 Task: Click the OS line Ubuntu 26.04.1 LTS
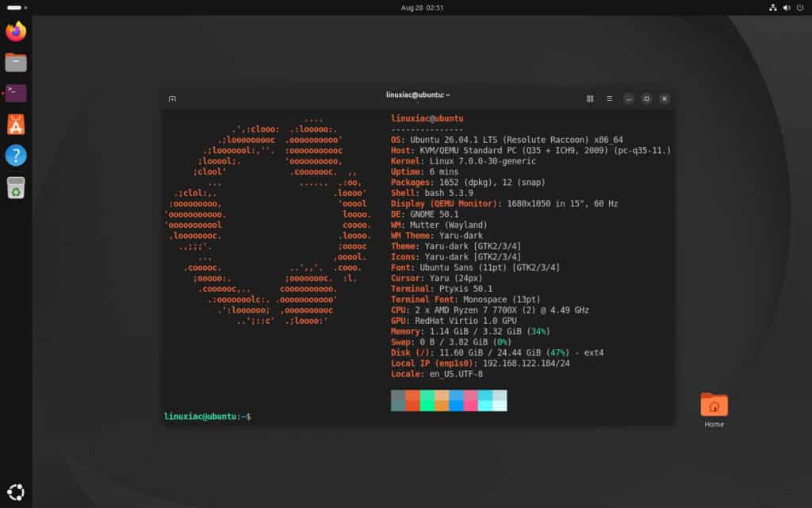pyautogui.click(x=507, y=140)
